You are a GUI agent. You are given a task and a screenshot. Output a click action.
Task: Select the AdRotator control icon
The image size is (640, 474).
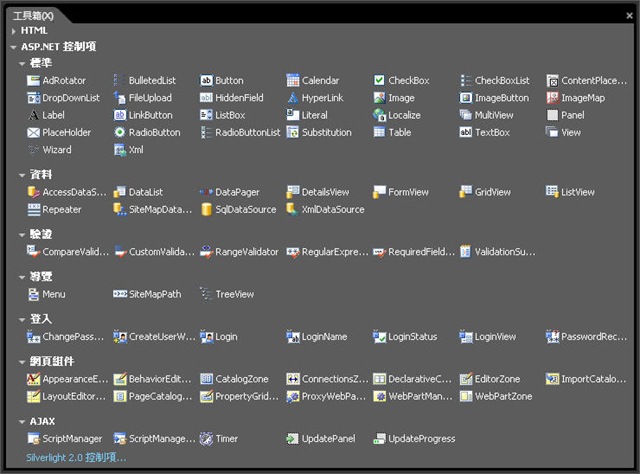33,80
